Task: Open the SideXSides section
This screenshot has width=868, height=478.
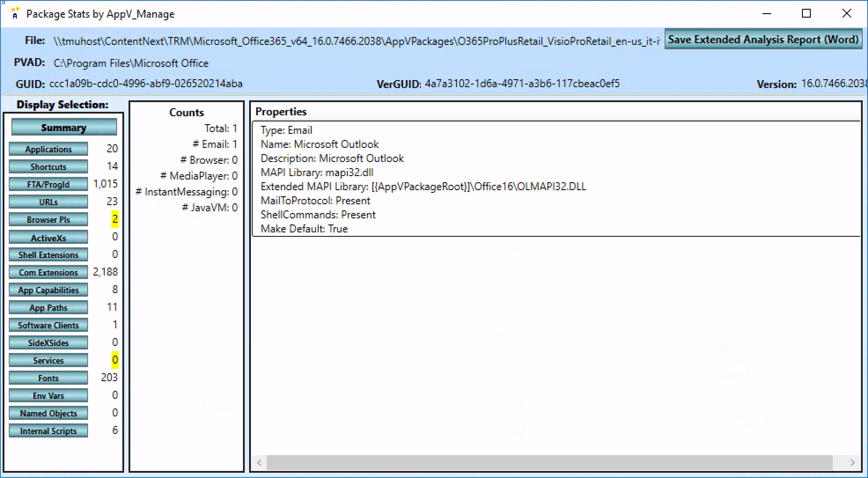Action: [48, 343]
